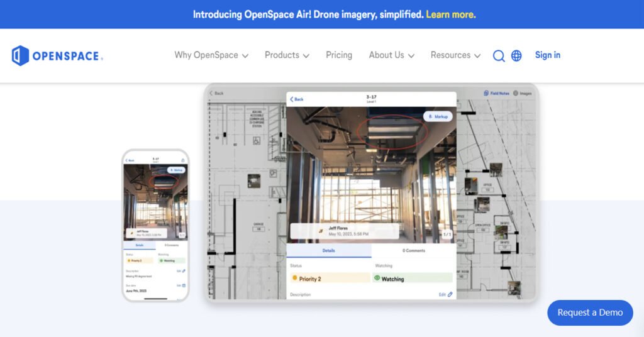Open Field Notes in tablet toolbar

496,93
